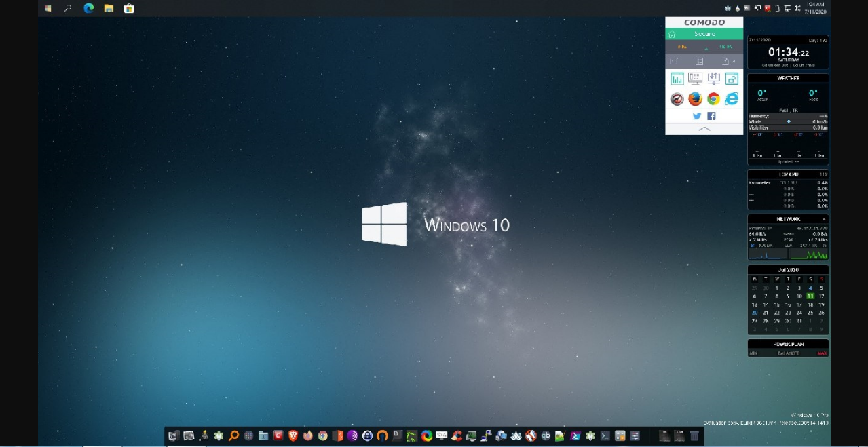868x447 pixels.
Task: Open the terminal prompt dock icon
Action: tap(605, 435)
